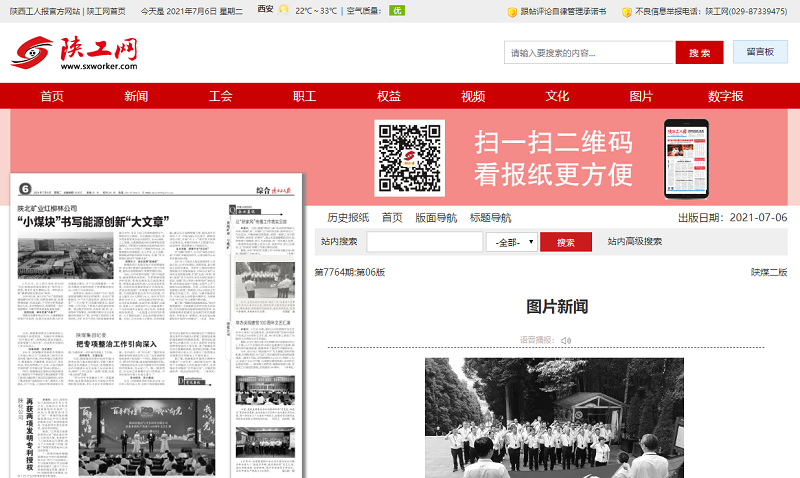Click the phone newspaper preview image
The width and height of the screenshot is (800, 478).
pyautogui.click(x=686, y=159)
